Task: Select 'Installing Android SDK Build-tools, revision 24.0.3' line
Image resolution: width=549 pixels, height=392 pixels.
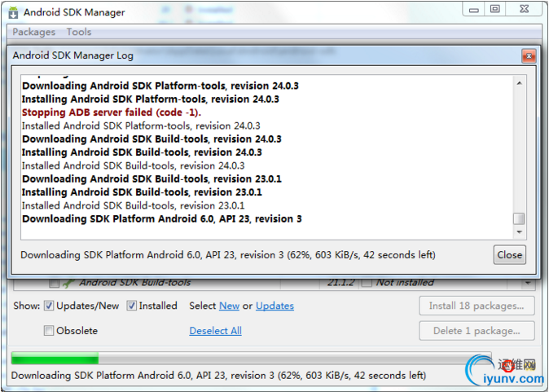Action: (x=142, y=152)
